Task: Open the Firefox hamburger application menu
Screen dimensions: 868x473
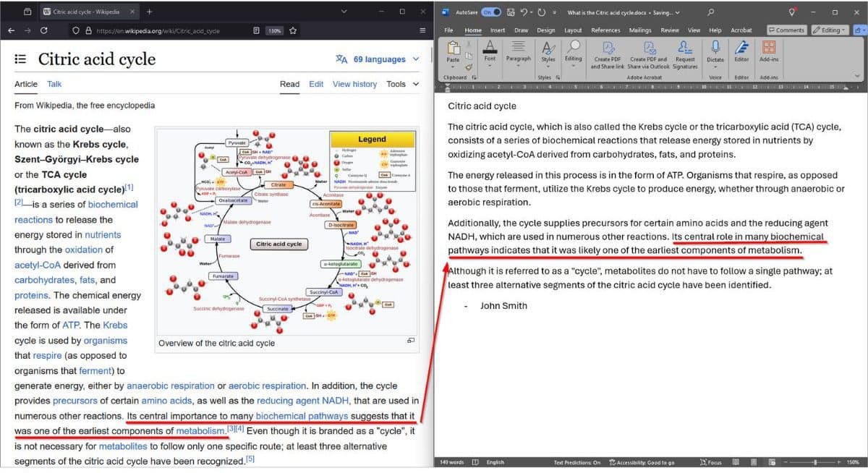Action: (x=422, y=30)
